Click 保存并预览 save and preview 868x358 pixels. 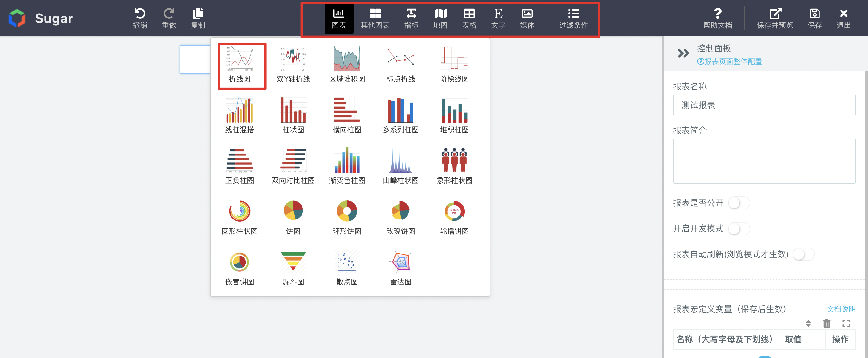(775, 18)
